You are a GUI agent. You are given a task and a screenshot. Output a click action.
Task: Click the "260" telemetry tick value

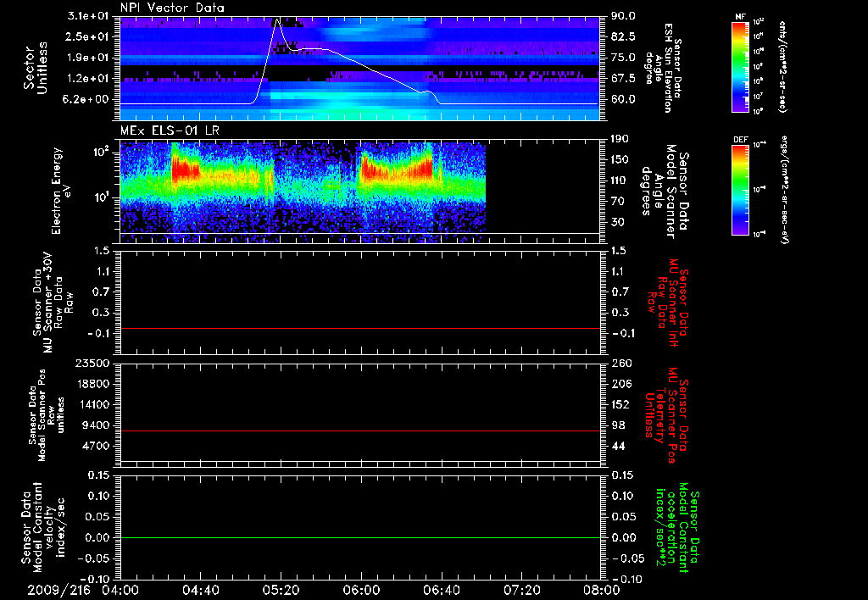[620, 364]
